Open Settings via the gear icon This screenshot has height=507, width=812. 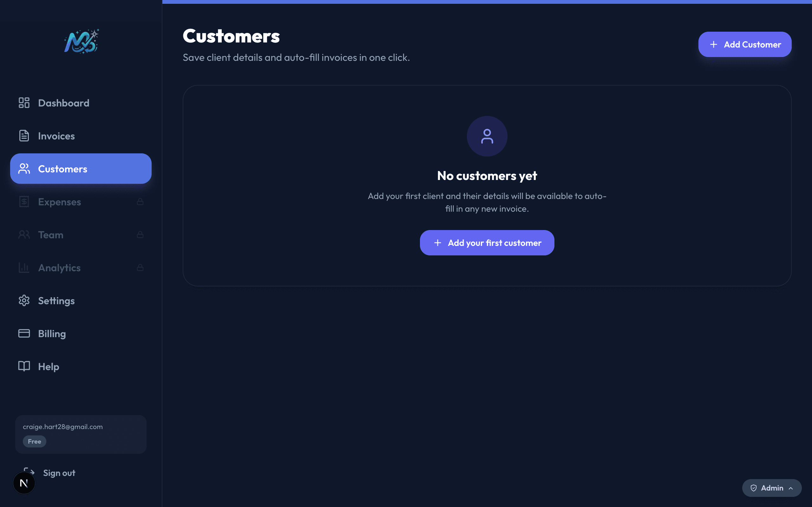[x=24, y=300]
